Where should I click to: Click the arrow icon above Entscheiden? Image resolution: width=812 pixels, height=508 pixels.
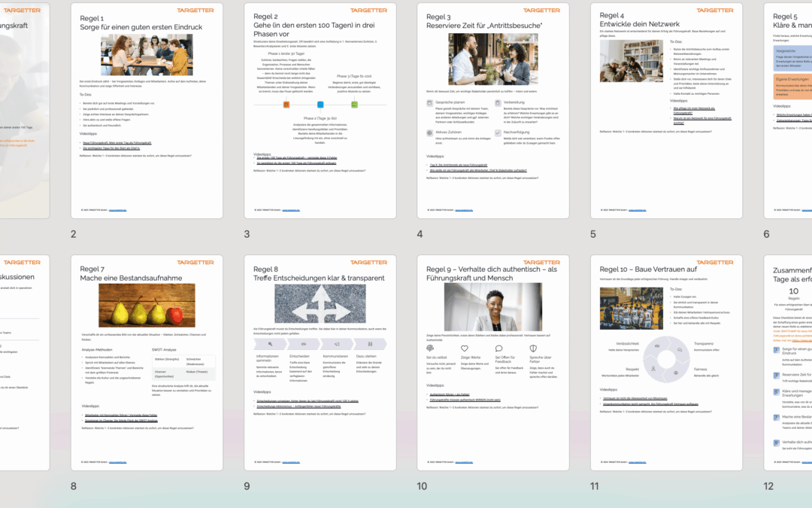click(x=304, y=344)
